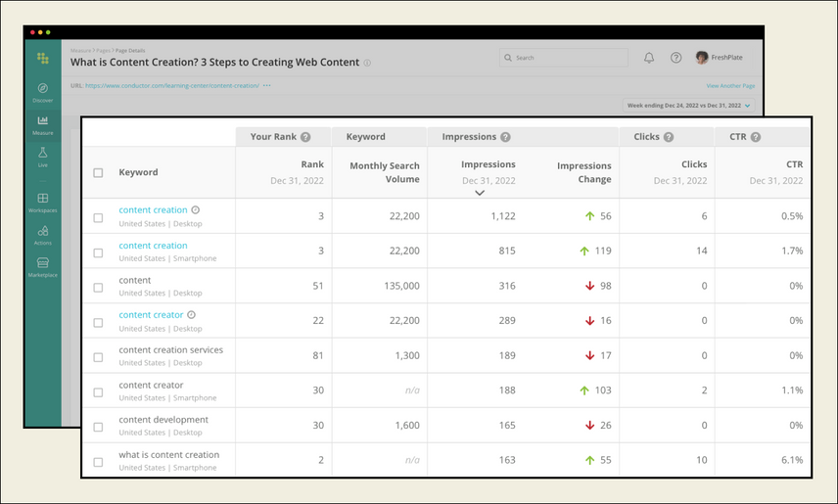Click help icon next to Impressions group
Screen dimensions: 838x504
[x=505, y=137]
